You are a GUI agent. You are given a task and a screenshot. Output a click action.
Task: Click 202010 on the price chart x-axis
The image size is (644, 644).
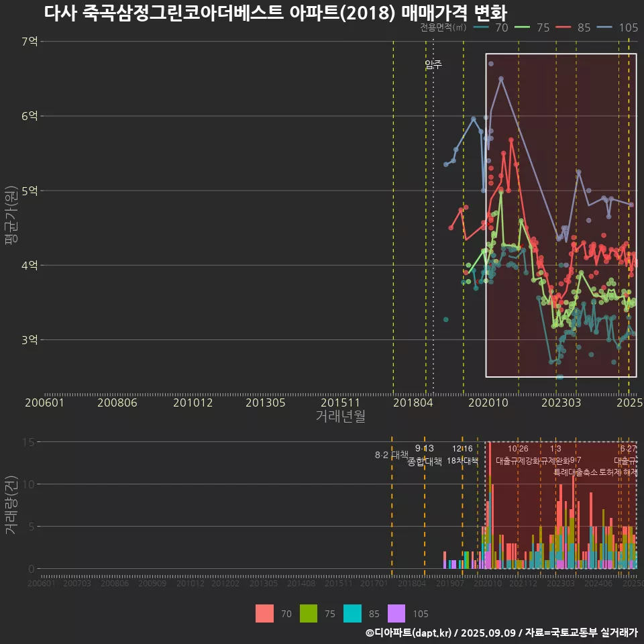coord(488,402)
